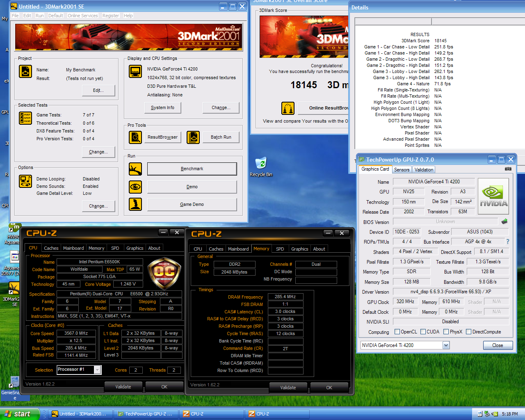Click the Batch Run button
Screen dimensions: 525x420
click(221, 137)
